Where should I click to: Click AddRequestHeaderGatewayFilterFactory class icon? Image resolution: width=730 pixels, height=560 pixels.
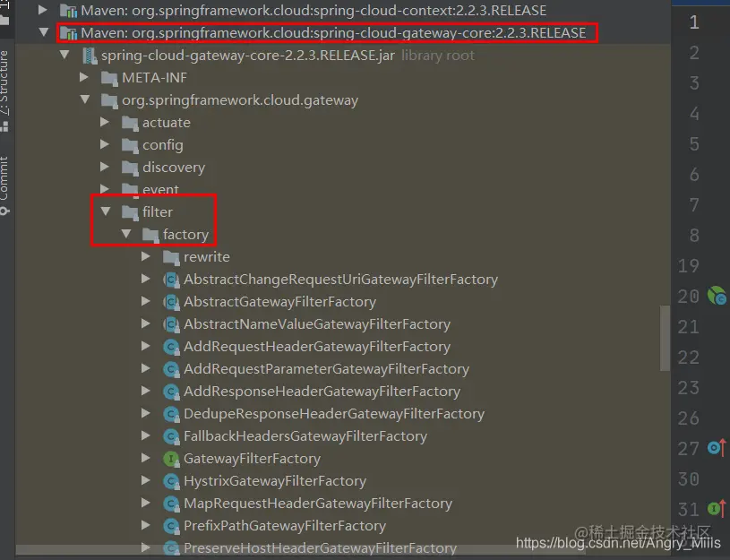pos(171,347)
